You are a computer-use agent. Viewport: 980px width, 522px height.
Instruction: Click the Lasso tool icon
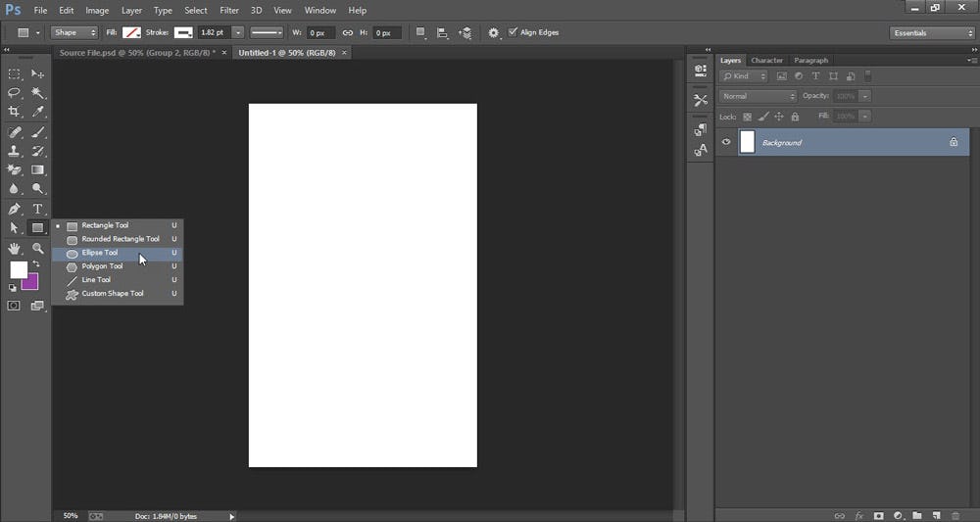tap(15, 93)
